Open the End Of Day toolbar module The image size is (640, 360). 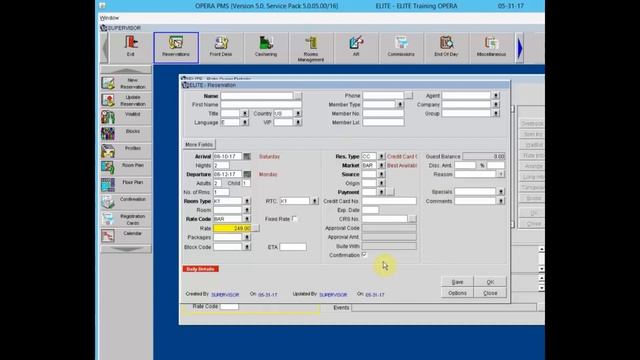[446, 48]
